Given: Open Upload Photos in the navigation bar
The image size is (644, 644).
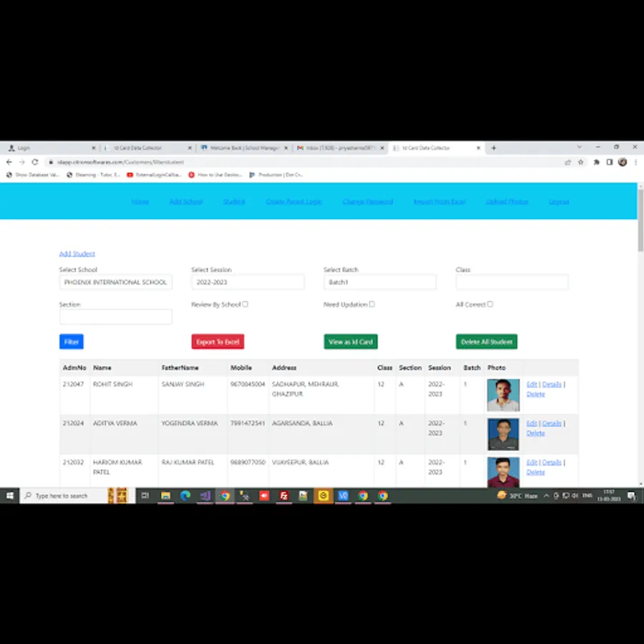Looking at the screenshot, I should tap(507, 202).
